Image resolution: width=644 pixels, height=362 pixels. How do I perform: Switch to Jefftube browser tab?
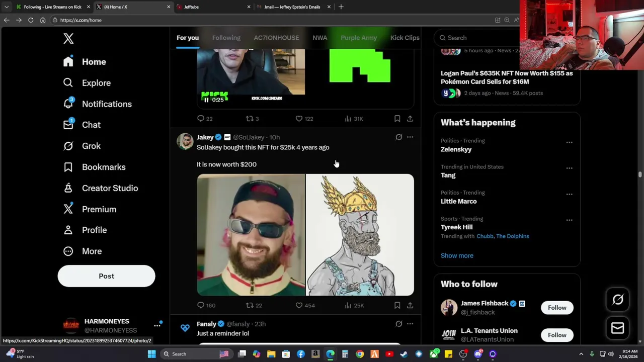point(212,7)
